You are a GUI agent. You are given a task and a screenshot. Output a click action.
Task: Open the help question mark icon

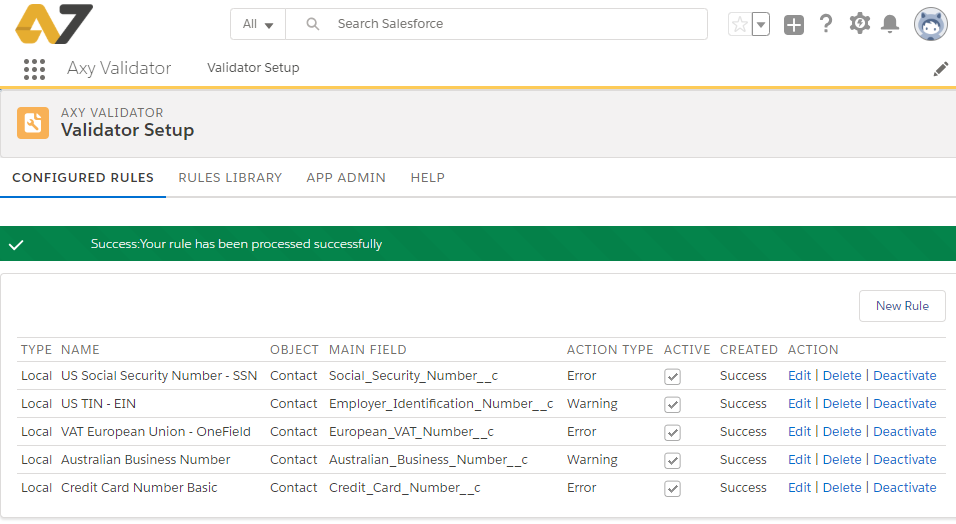click(x=826, y=24)
